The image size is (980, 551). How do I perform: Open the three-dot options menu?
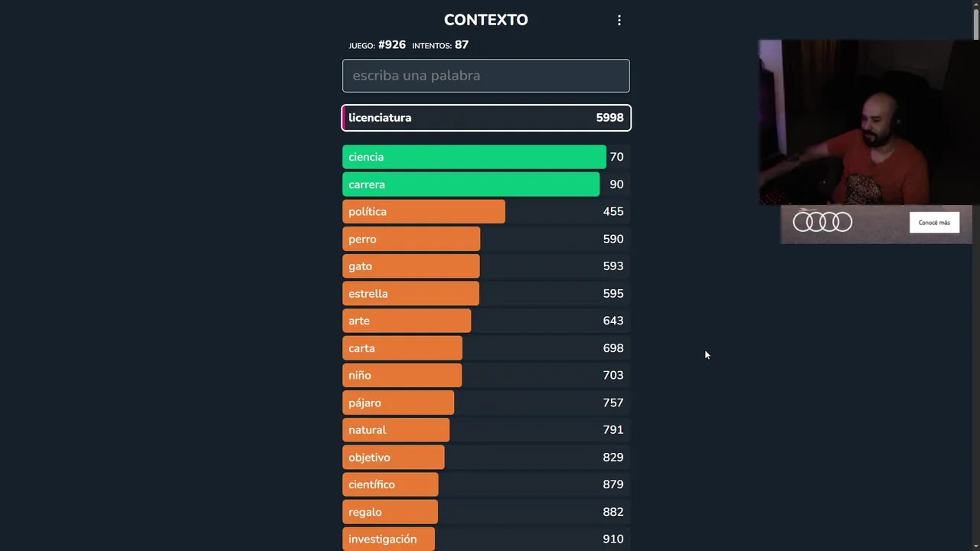click(x=619, y=21)
